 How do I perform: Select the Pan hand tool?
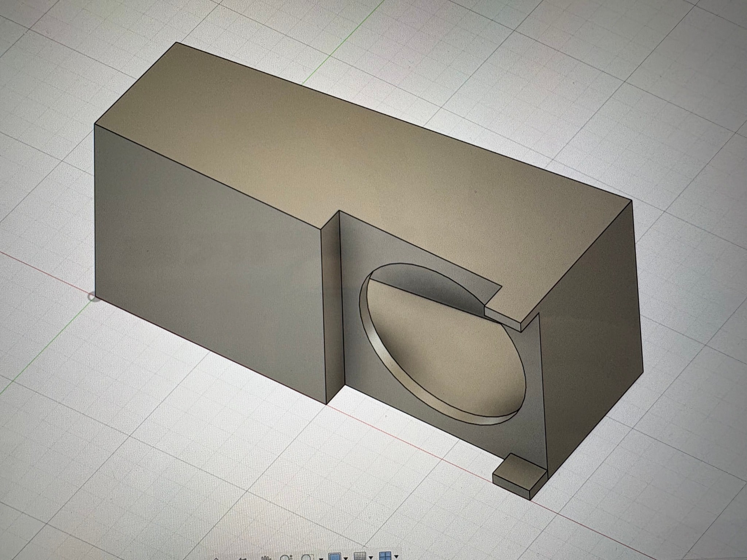(x=266, y=558)
